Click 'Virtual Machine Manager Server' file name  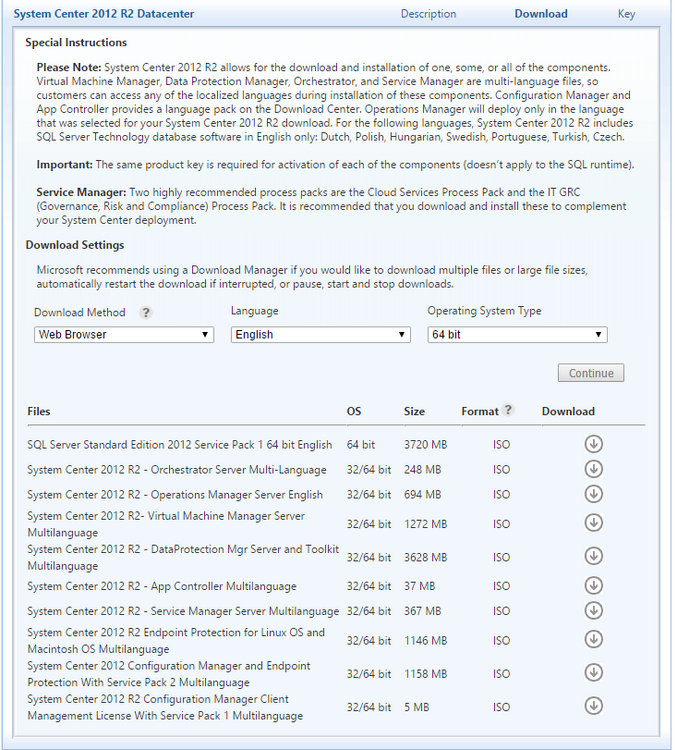[x=166, y=524]
